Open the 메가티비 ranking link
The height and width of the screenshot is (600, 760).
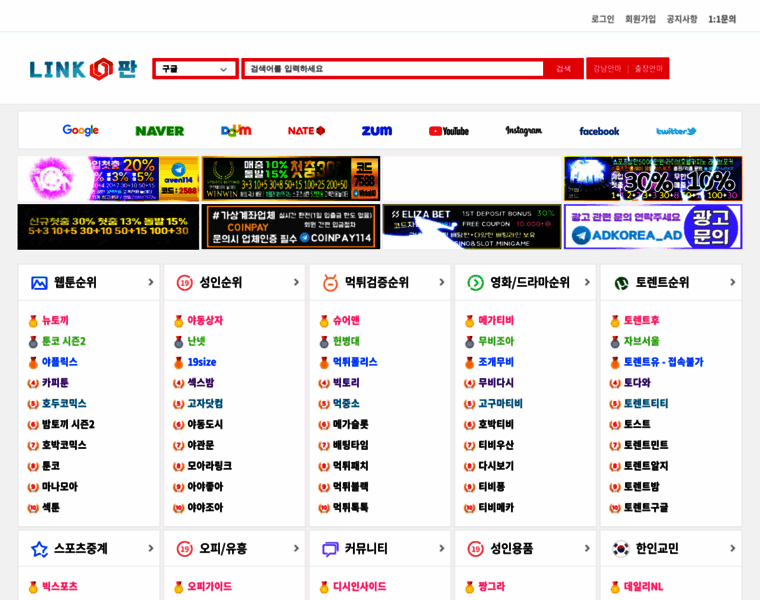click(496, 321)
